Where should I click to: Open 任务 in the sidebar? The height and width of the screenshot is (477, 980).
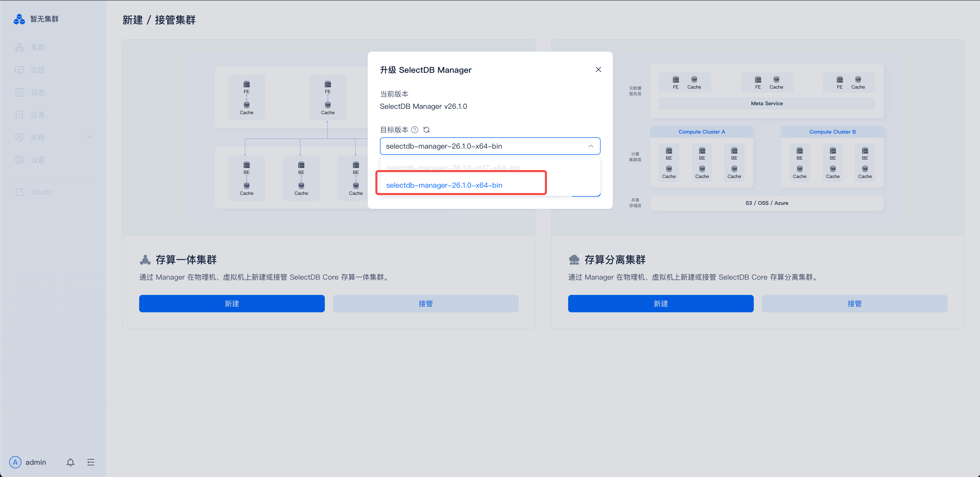[x=38, y=115]
